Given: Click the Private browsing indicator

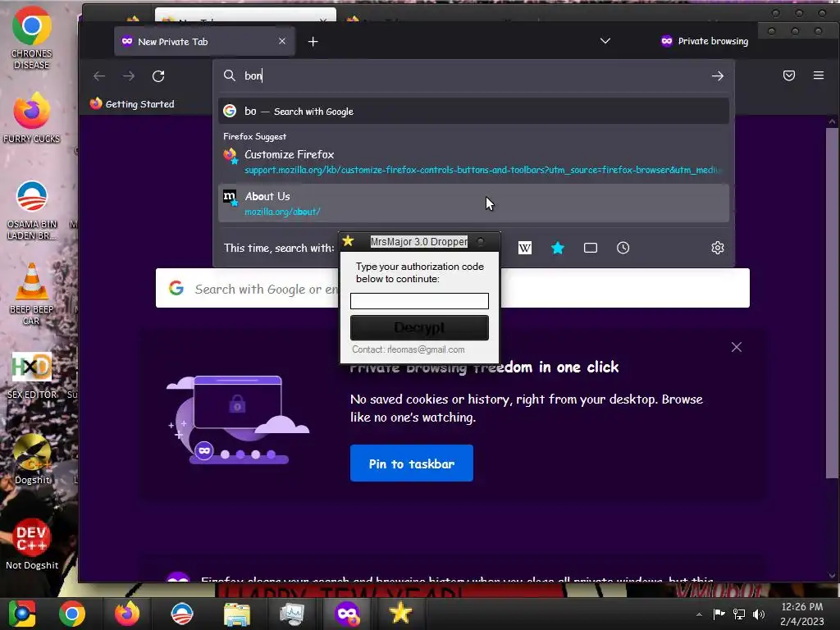Looking at the screenshot, I should [705, 41].
